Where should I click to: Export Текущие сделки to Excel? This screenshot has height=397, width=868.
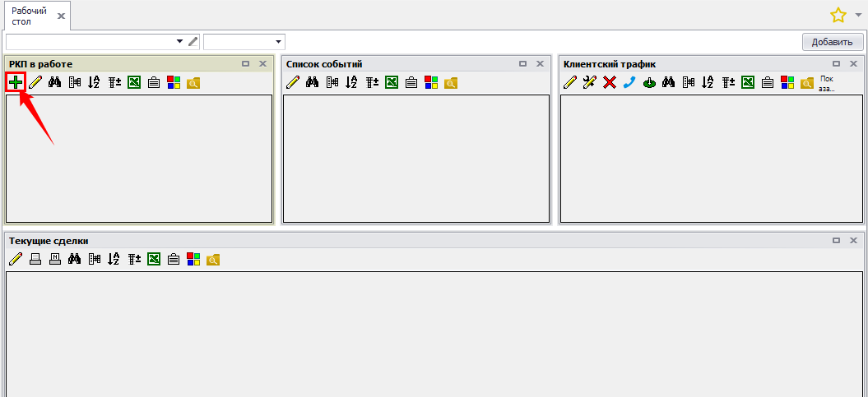tap(153, 260)
